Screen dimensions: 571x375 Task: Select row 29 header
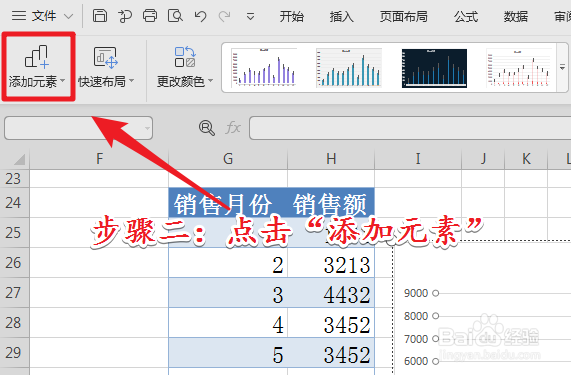click(x=14, y=353)
